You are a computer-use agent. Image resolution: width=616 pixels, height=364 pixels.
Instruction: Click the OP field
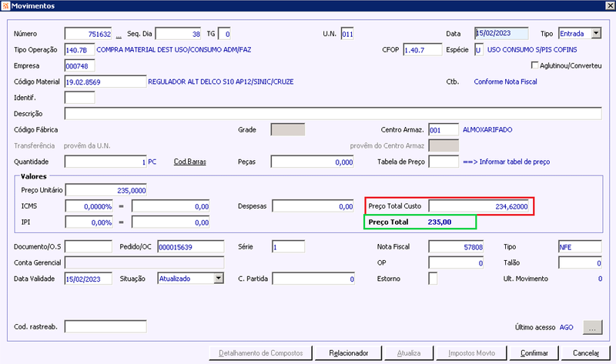coord(456,262)
